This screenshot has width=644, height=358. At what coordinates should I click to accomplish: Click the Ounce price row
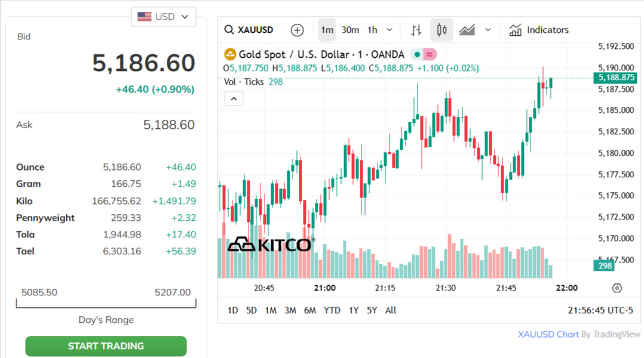(106, 167)
